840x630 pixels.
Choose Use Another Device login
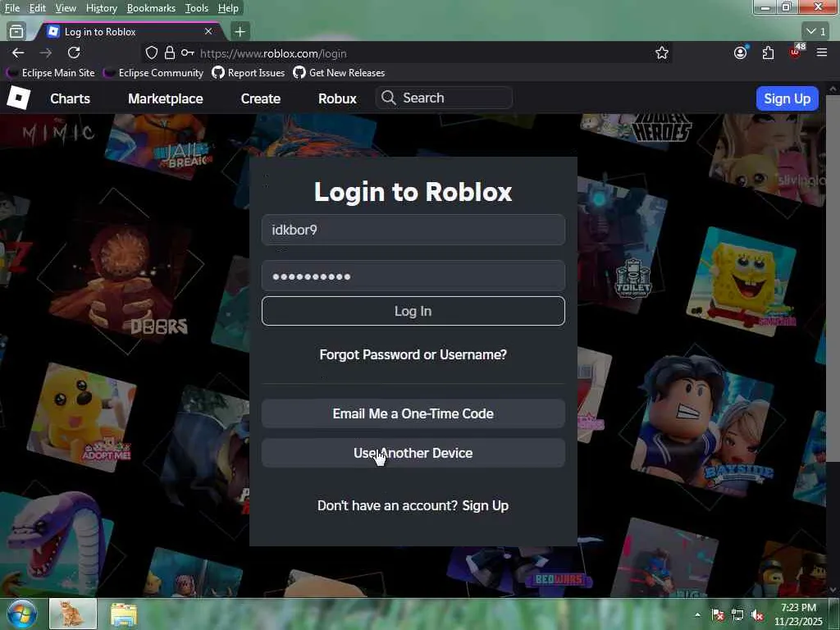click(x=413, y=453)
